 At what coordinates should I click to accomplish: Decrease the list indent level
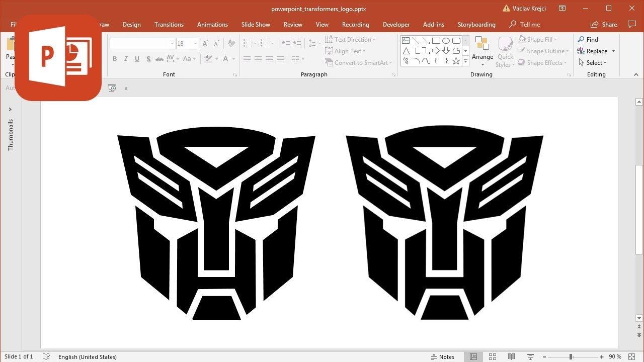click(x=286, y=43)
